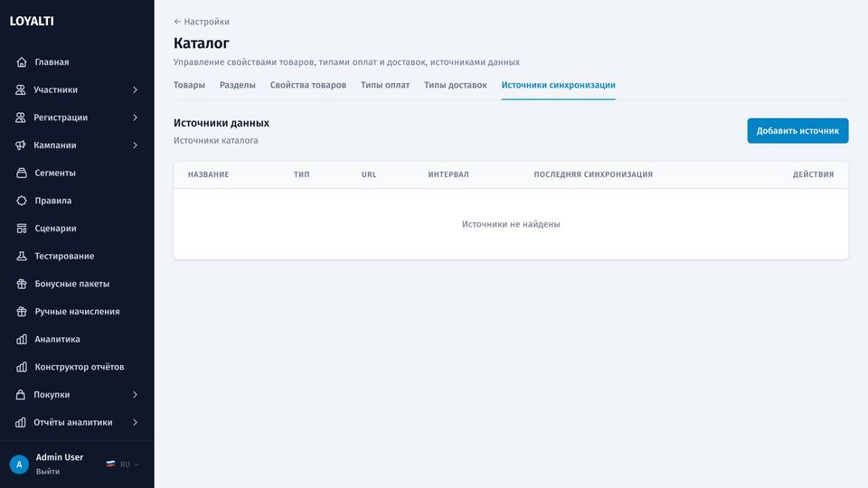Viewport: 868px width, 488px height.
Task: Click the URL column header
Action: (369, 174)
